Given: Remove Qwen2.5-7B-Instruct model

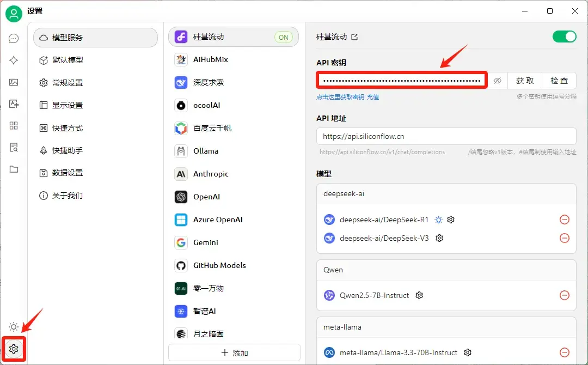Looking at the screenshot, I should tap(565, 295).
